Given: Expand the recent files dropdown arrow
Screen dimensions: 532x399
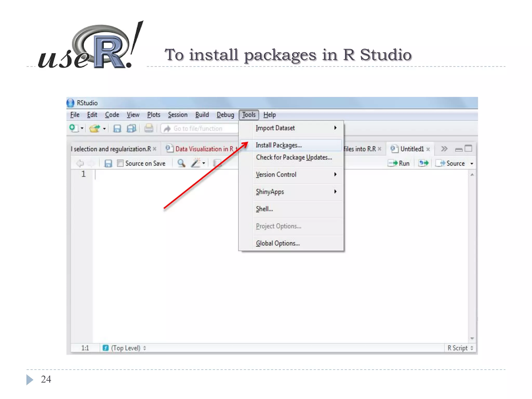Looking at the screenshot, I should pyautogui.click(x=104, y=129).
